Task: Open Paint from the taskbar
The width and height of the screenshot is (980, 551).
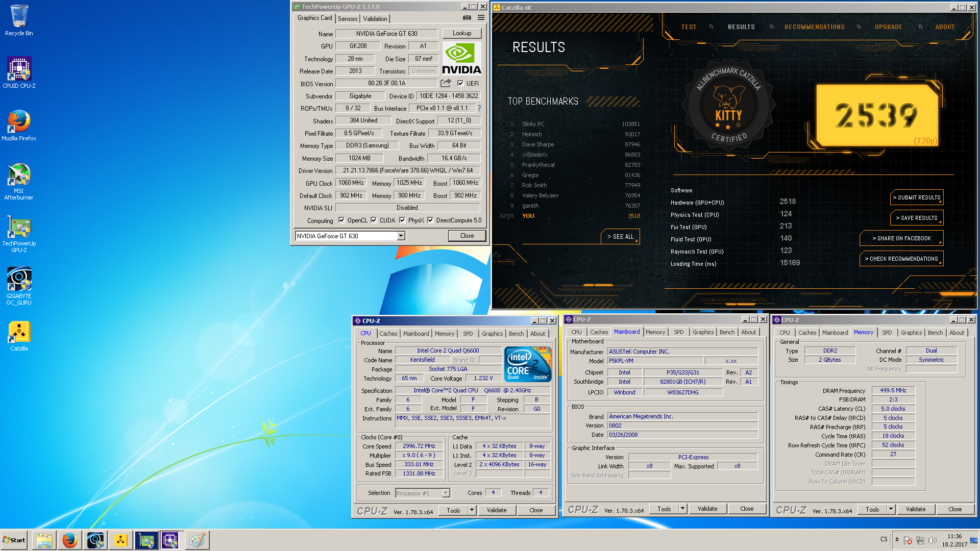Action: [197, 540]
